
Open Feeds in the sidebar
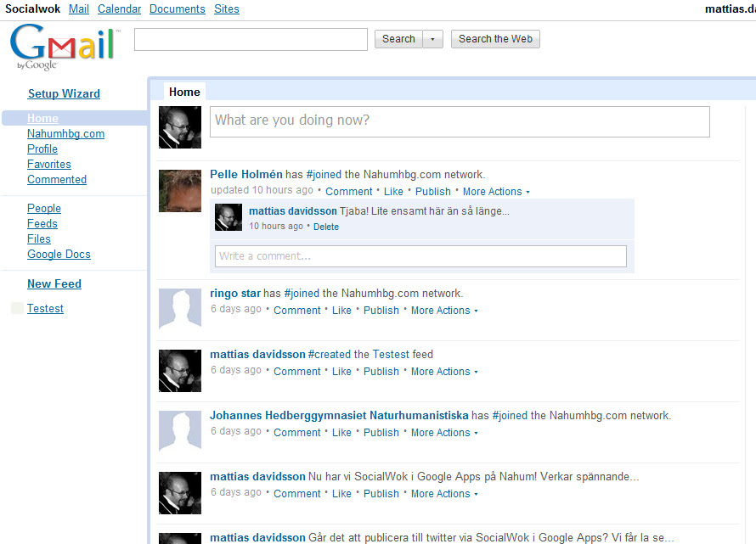[x=42, y=223]
